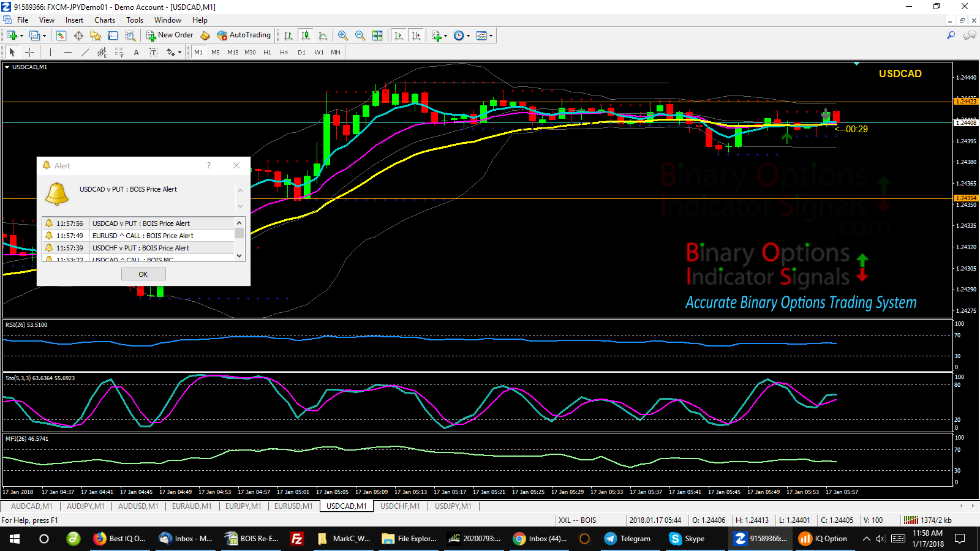This screenshot has width=980, height=551.
Task: Switch to the USDCHF,M1 tab
Action: (x=401, y=506)
